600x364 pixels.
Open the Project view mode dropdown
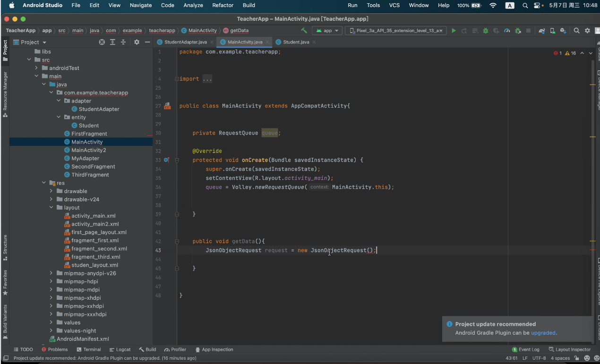click(30, 42)
